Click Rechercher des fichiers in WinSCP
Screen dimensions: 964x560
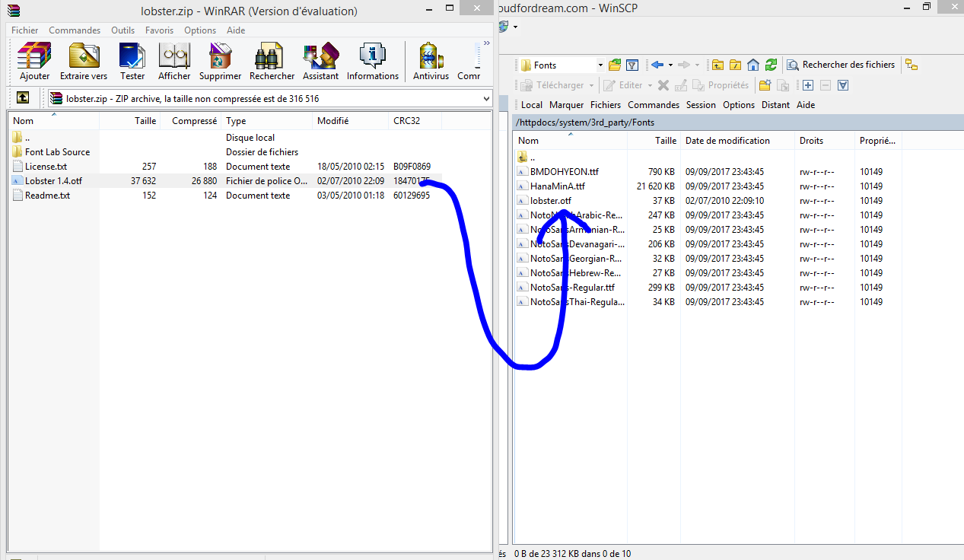click(841, 65)
